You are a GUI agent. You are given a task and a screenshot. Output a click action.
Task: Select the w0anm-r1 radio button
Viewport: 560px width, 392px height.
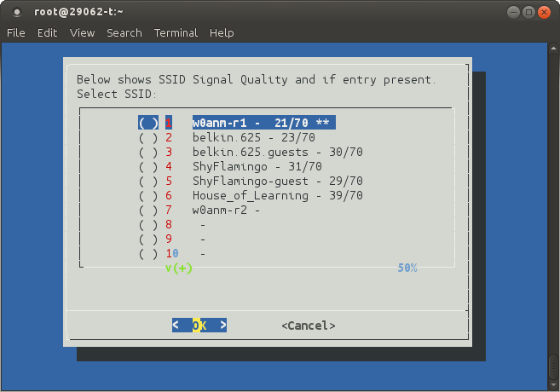[x=148, y=123]
